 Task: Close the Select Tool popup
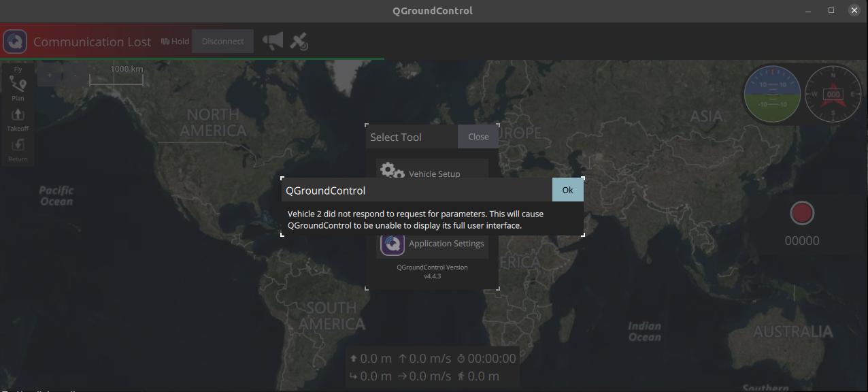click(x=478, y=137)
